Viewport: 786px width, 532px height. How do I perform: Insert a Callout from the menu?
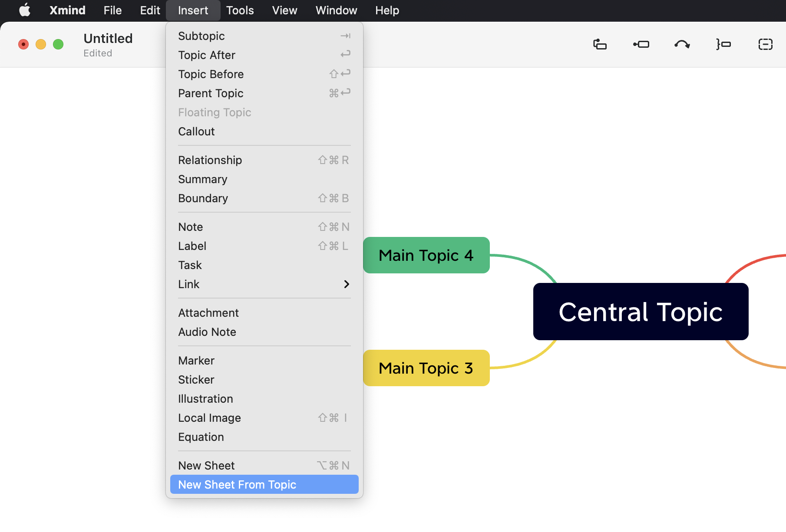[264, 131]
